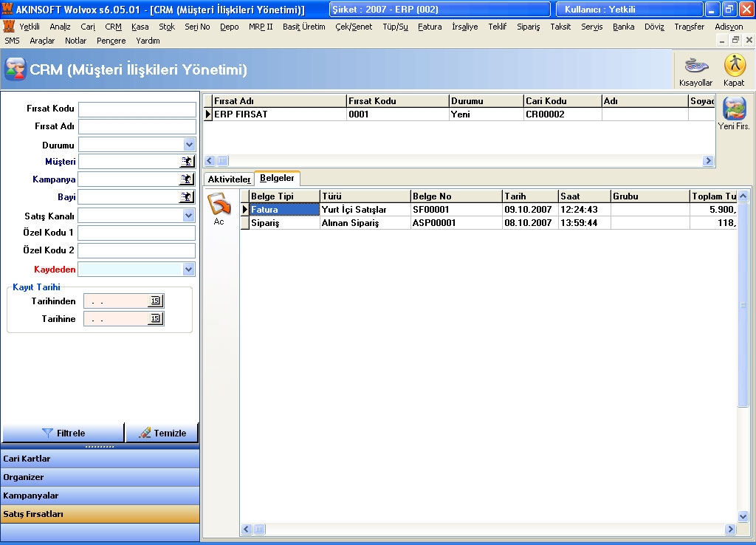Screen dimensions: 756x545
Task: Select the Belgeler tab
Action: point(277,178)
